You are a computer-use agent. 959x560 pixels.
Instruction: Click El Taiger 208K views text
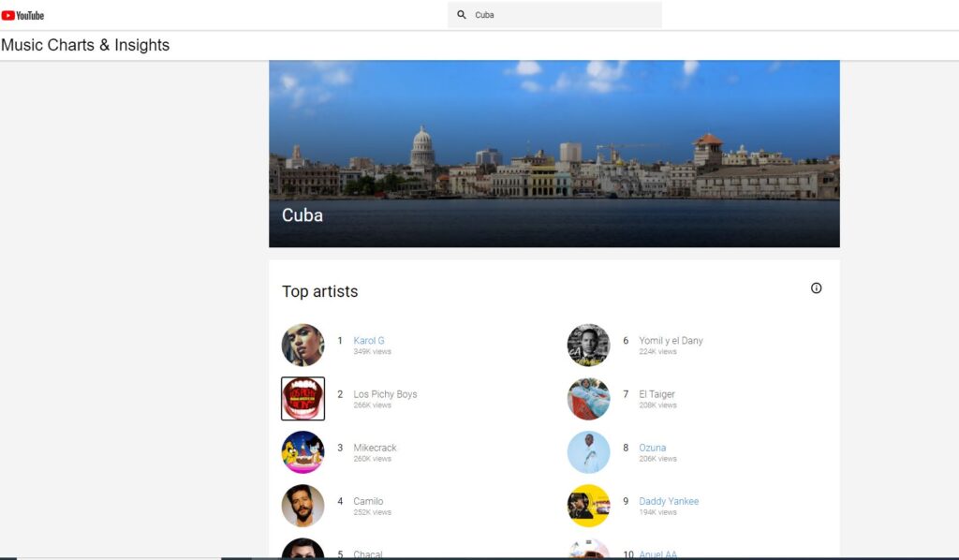tap(657, 405)
